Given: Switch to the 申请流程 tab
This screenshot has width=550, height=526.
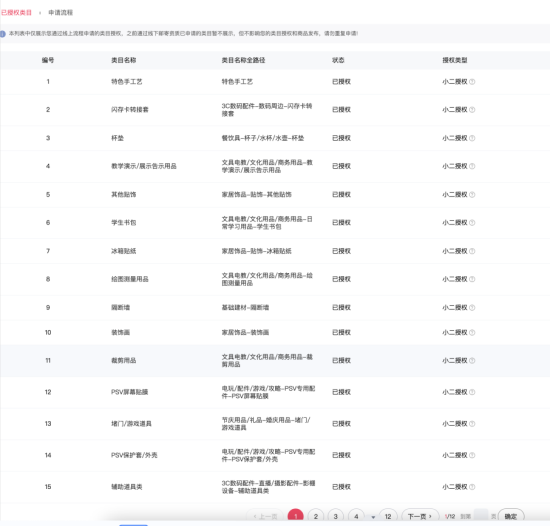Looking at the screenshot, I should coord(60,13).
